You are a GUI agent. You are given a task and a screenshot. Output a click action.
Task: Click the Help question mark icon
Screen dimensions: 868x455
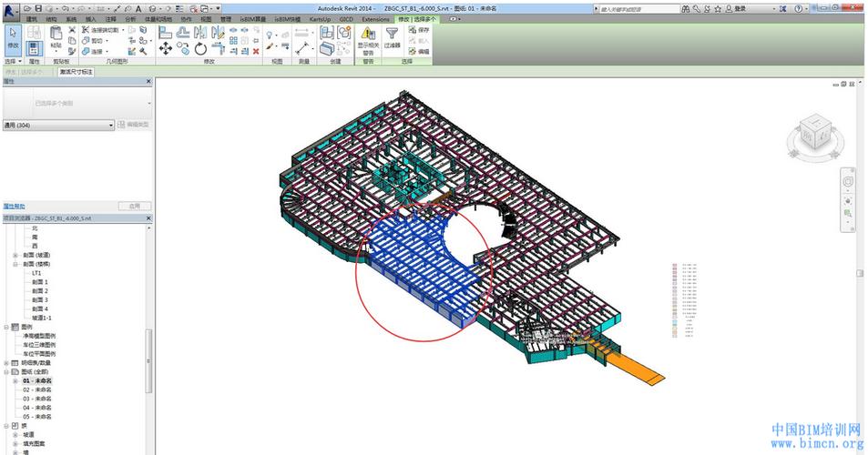click(x=798, y=9)
